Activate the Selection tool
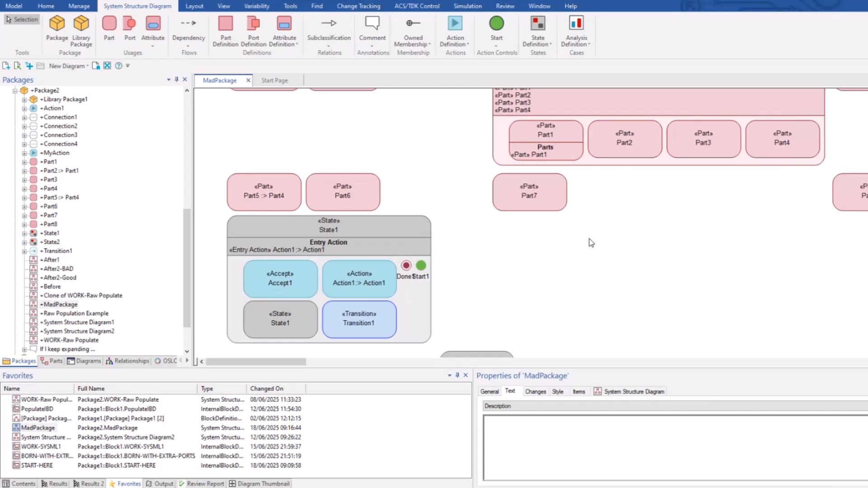Viewport: 868px width, 488px height. [22, 19]
